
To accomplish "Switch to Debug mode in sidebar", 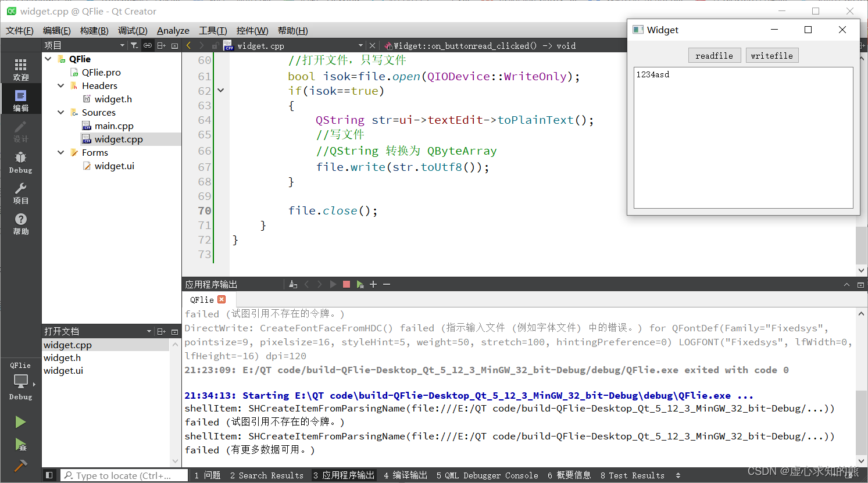I will [21, 162].
